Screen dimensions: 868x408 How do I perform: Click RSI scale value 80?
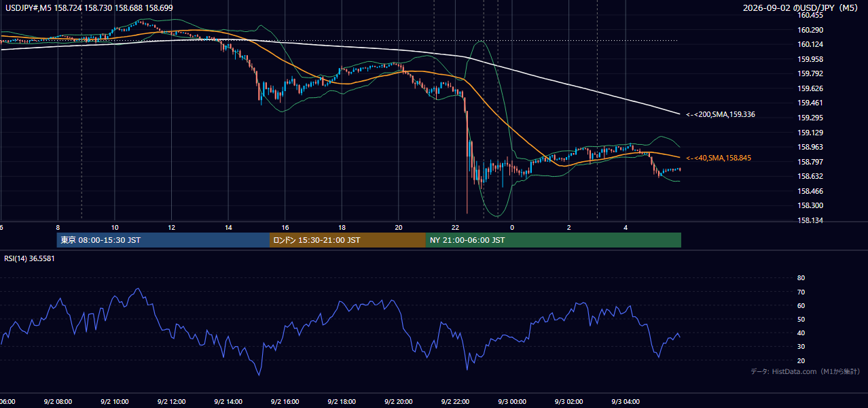tap(801, 278)
